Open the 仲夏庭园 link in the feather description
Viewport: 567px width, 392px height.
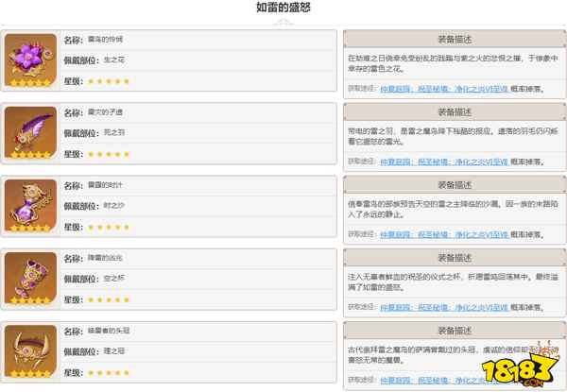tap(395, 161)
